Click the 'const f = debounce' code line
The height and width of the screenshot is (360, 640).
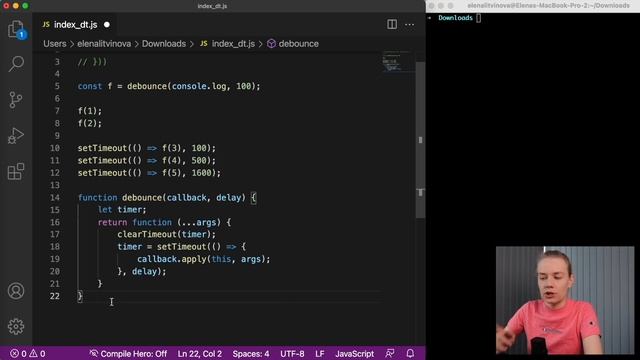[x=169, y=86]
